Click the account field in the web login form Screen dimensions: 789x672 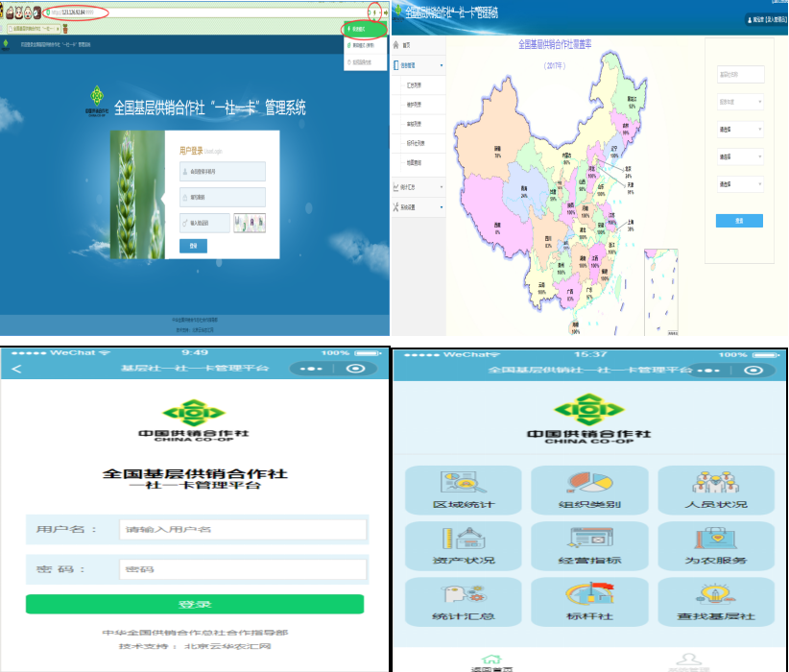[x=223, y=171]
